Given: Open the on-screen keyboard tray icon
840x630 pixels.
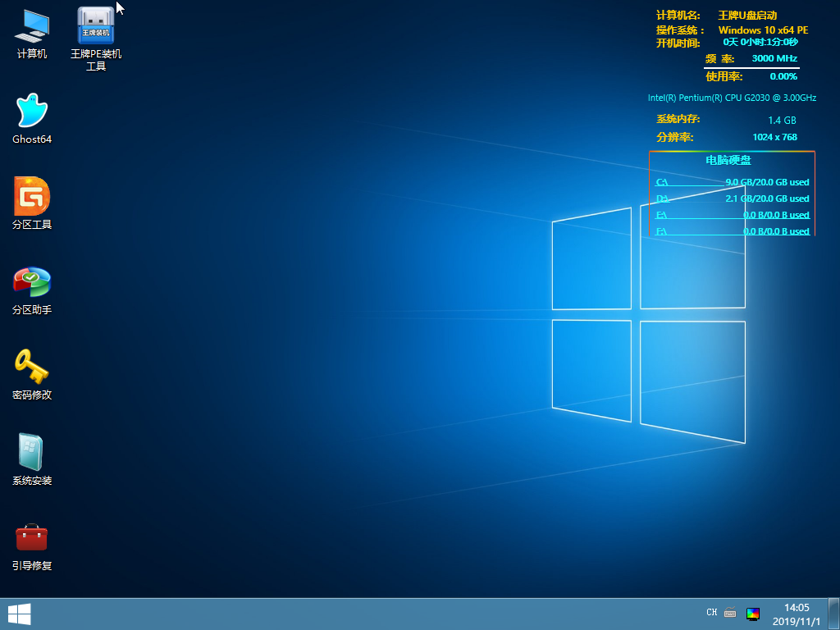Looking at the screenshot, I should [730, 612].
